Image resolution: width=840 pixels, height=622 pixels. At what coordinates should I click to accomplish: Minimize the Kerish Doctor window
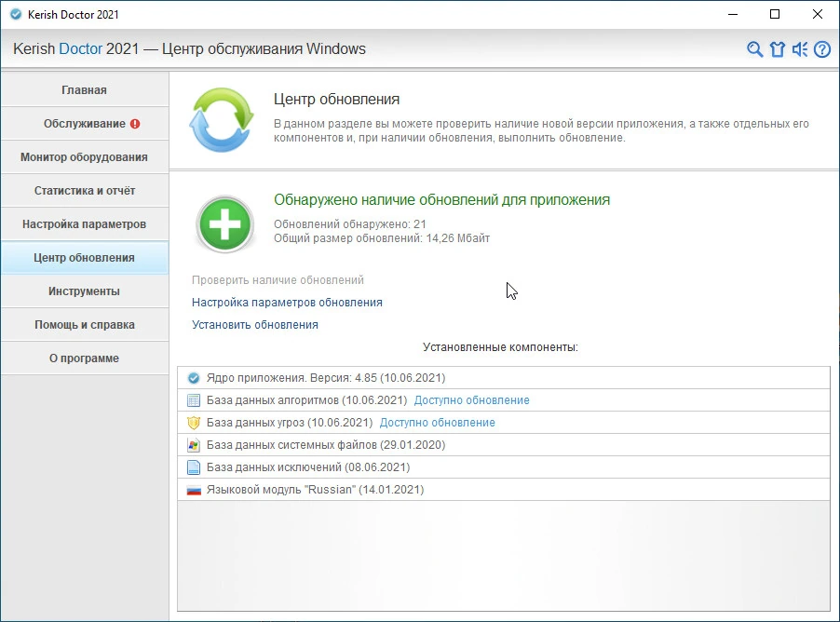click(x=733, y=15)
